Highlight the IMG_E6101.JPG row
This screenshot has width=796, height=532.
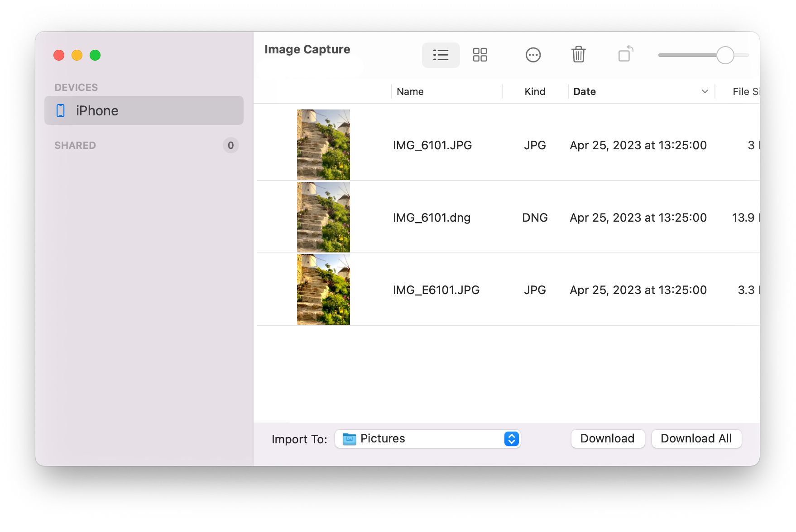point(436,290)
